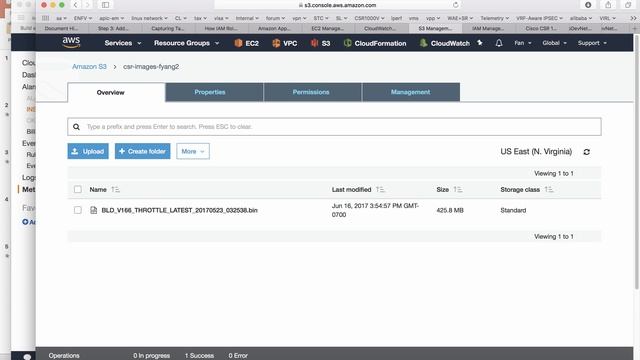Switch to Properties tab
This screenshot has height=360, width=640.
pos(214,92)
